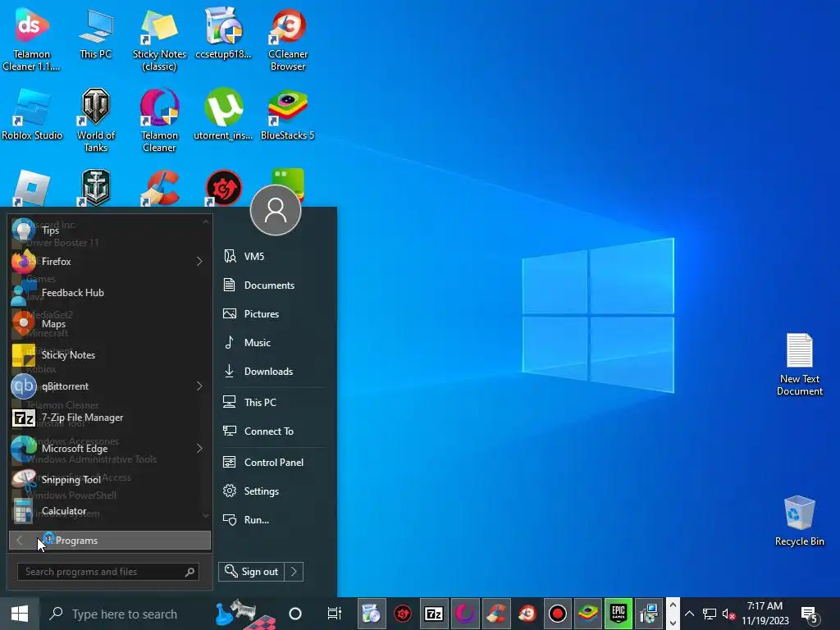Open the arrow next to Sign out
The image size is (840, 630).
(294, 572)
